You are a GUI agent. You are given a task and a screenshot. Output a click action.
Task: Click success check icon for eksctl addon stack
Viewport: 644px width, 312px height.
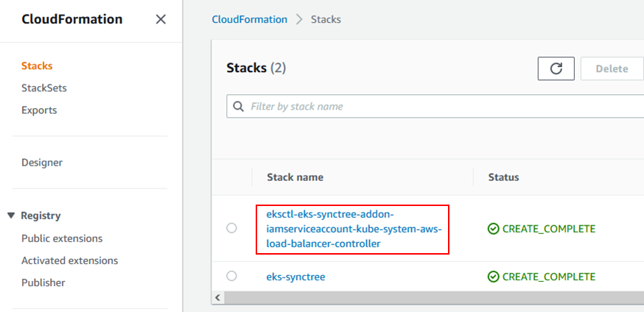(493, 229)
